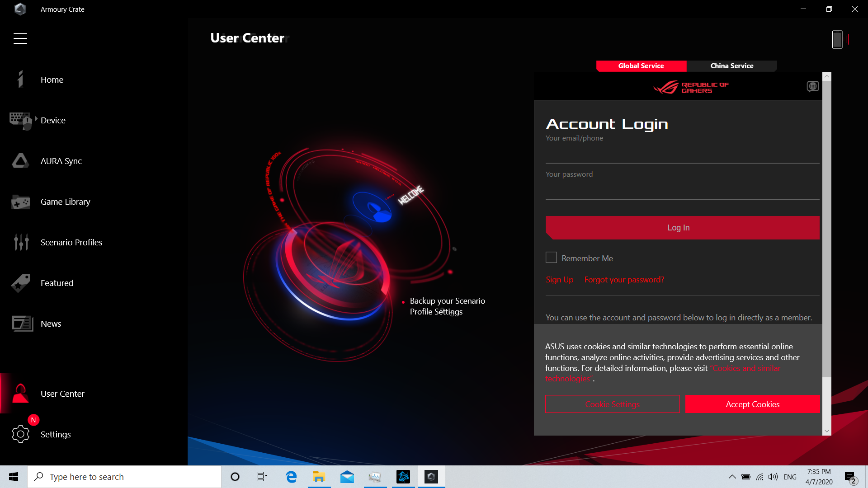Select the AURA Sync menu label
Image resolution: width=868 pixels, height=488 pixels.
(61, 161)
